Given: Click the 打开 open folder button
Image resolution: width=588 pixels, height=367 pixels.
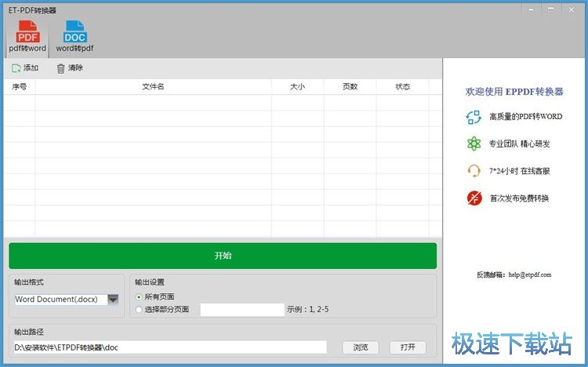Looking at the screenshot, I should click(x=408, y=347).
